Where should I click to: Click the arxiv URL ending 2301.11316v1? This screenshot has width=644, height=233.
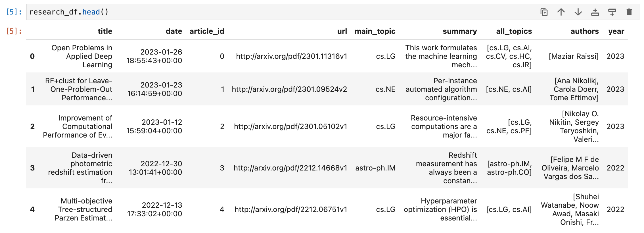[291, 56]
